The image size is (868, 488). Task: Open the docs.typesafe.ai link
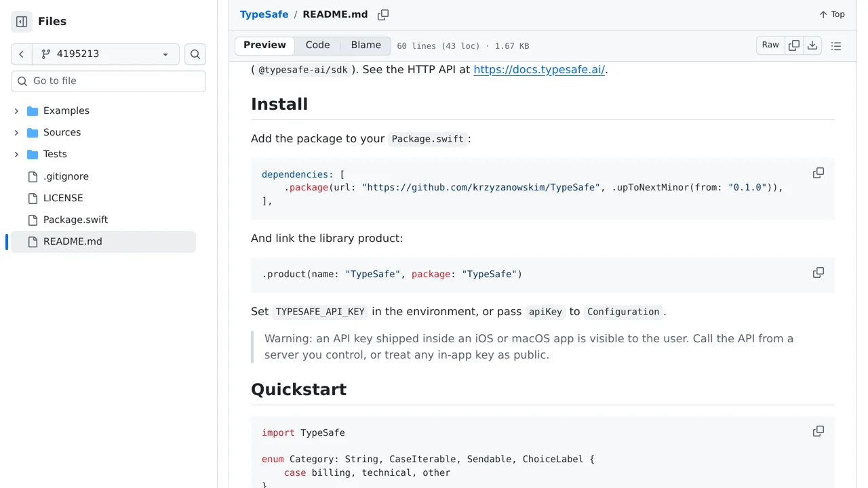pos(539,69)
